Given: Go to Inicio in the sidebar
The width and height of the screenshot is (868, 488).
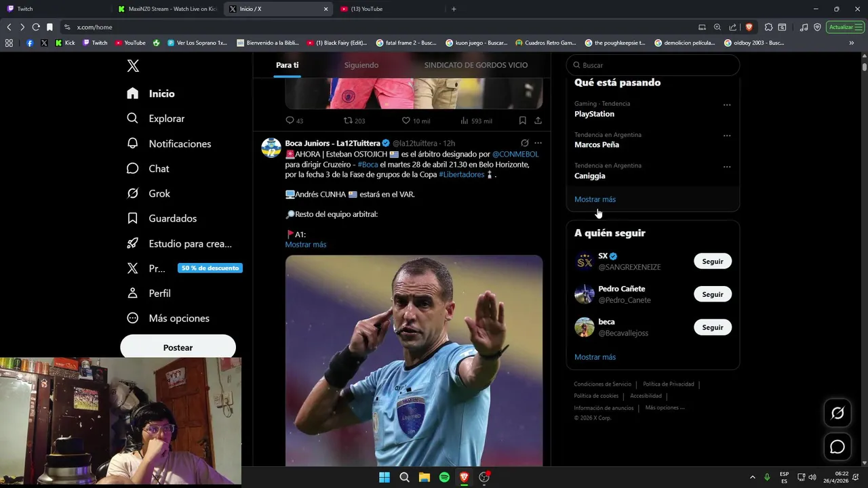Looking at the screenshot, I should coord(151,94).
